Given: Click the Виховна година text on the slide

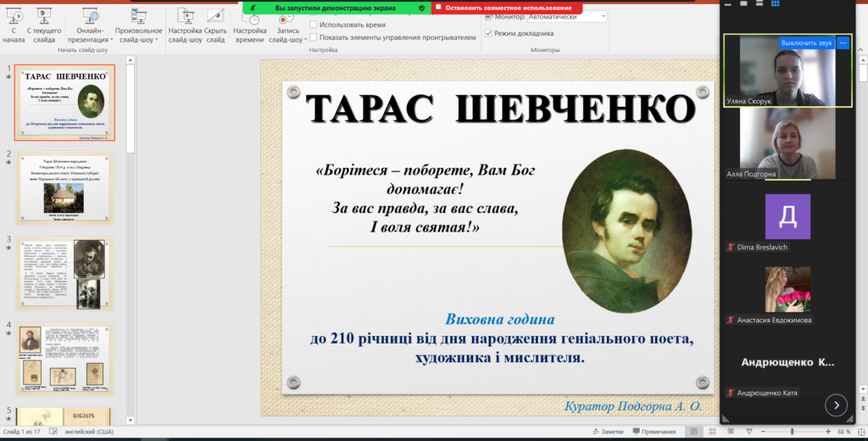Looking at the screenshot, I should pos(500,319).
